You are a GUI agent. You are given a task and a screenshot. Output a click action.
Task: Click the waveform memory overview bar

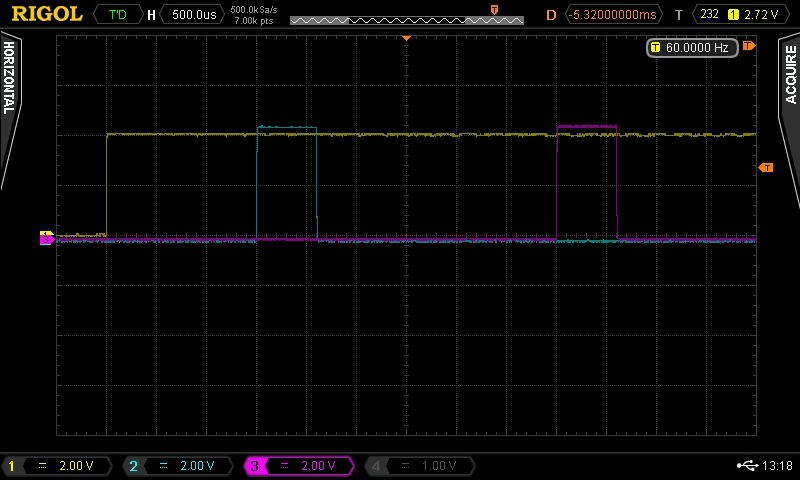(x=405, y=19)
